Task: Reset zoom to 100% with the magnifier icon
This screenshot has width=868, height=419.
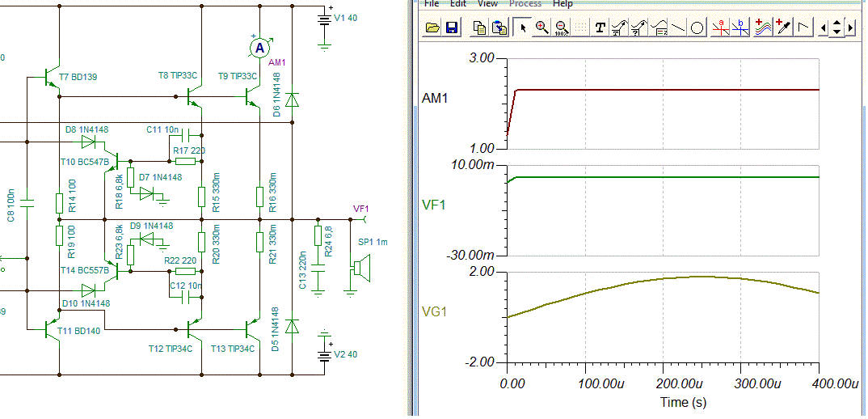Action: click(x=562, y=28)
